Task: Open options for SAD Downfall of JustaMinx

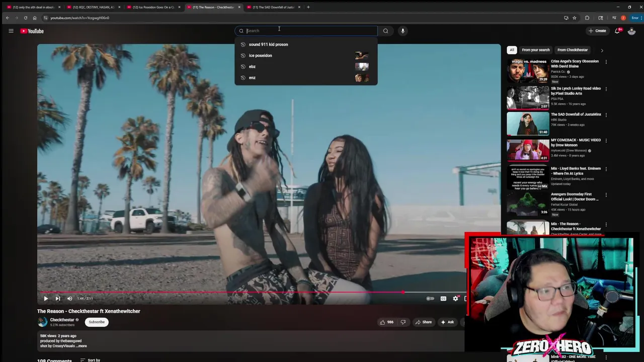Action: pos(606,115)
